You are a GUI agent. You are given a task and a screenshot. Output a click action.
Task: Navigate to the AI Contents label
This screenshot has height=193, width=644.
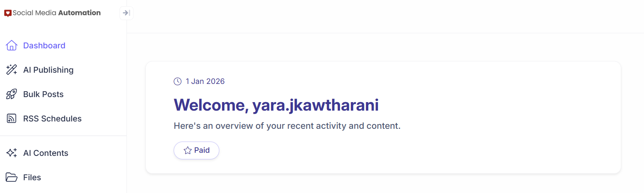(x=46, y=153)
